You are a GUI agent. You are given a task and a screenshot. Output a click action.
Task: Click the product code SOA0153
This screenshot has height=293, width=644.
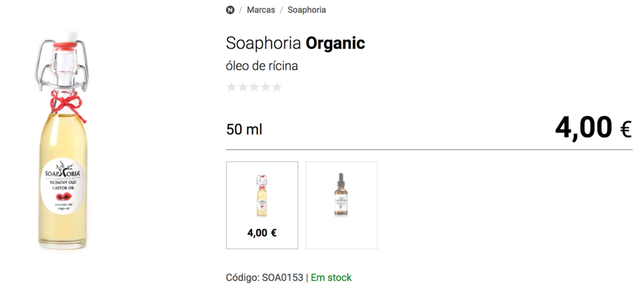282,278
